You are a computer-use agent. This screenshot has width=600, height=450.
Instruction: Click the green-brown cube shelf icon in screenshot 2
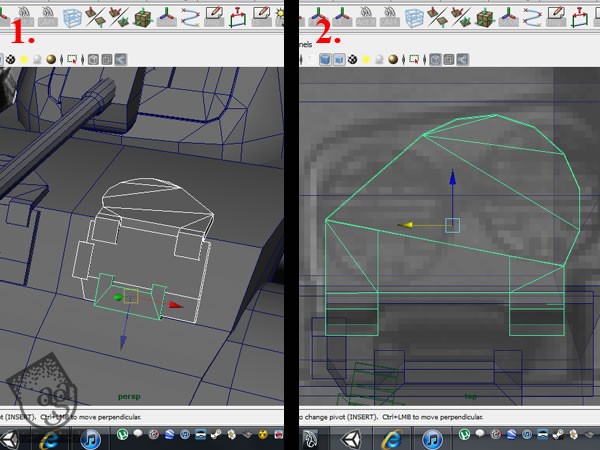484,17
